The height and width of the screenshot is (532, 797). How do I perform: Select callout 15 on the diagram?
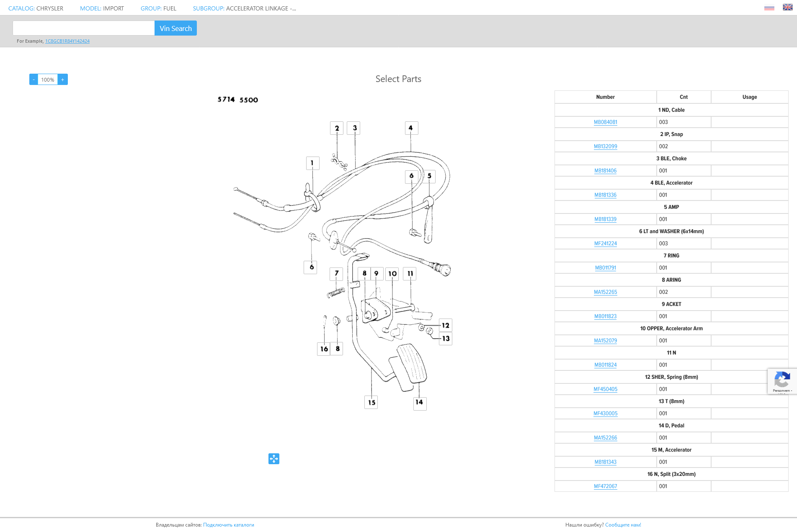371,403
